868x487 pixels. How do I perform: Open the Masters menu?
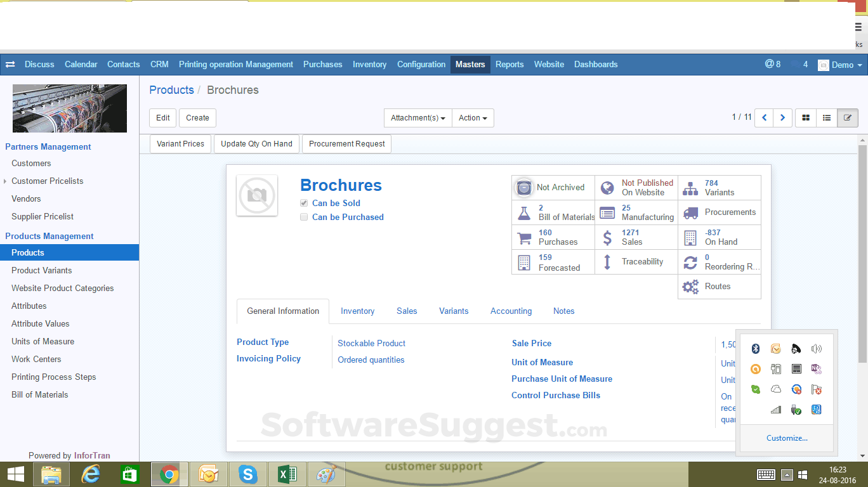coord(470,64)
